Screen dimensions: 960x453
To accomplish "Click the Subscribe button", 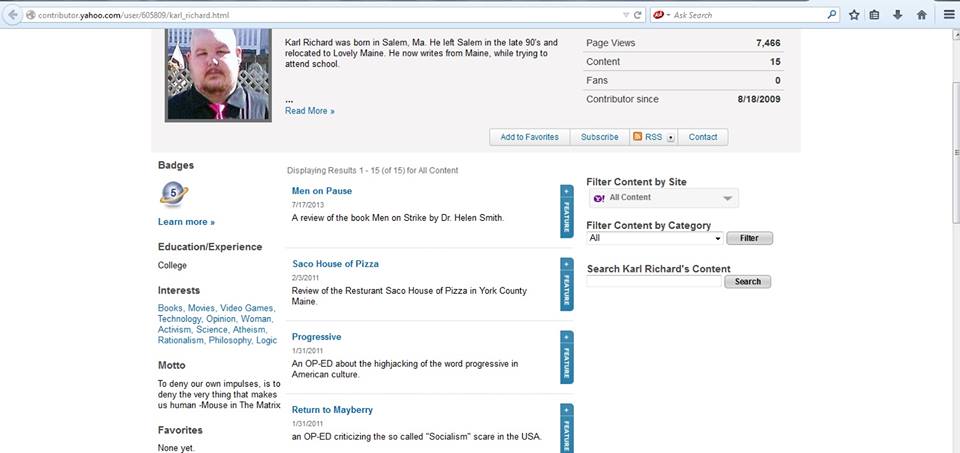I will click(x=599, y=137).
